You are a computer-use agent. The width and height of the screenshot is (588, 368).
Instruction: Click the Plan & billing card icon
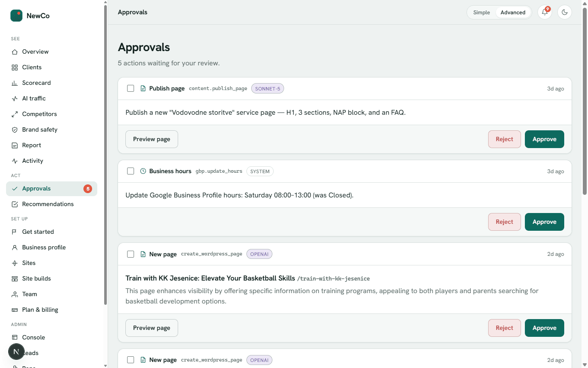(15, 310)
